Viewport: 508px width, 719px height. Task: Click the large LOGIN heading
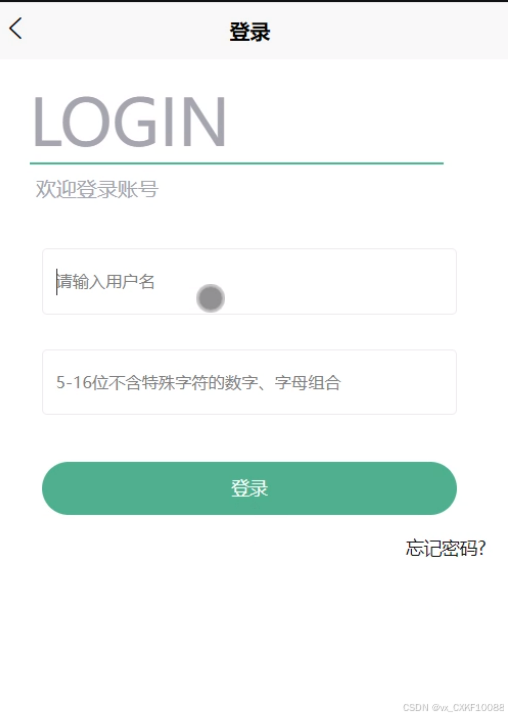129,122
